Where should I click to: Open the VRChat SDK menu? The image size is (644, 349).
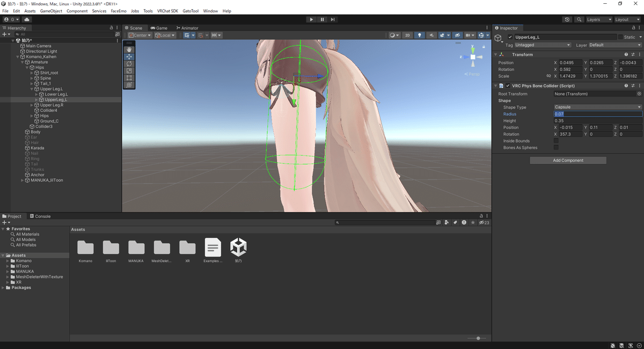[167, 11]
